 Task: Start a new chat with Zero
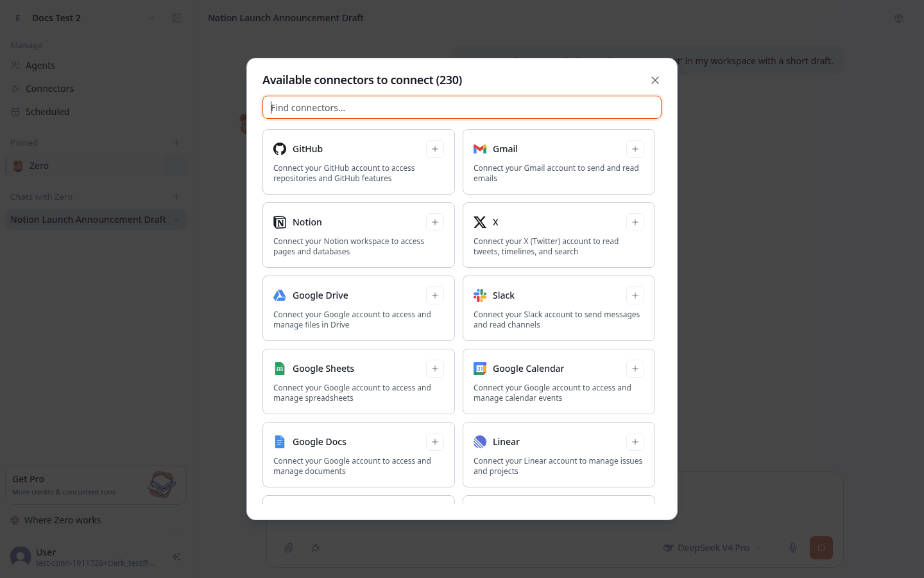tap(176, 197)
